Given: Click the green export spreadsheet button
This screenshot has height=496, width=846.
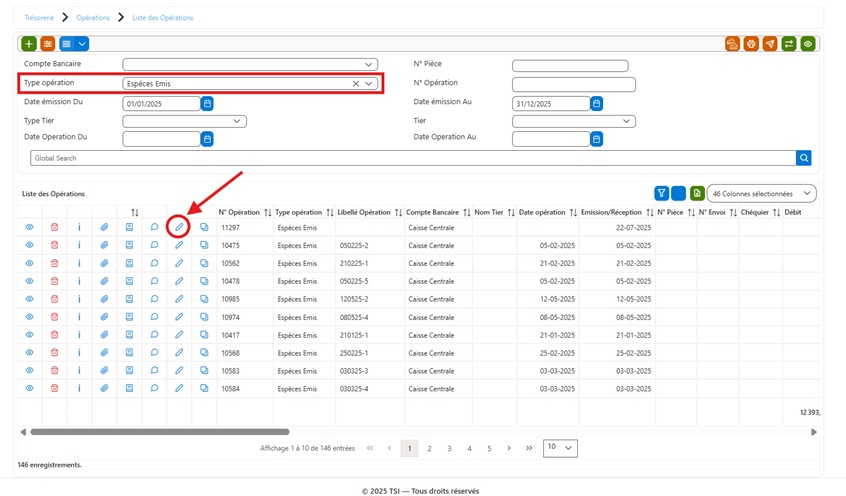Looking at the screenshot, I should (x=697, y=193).
